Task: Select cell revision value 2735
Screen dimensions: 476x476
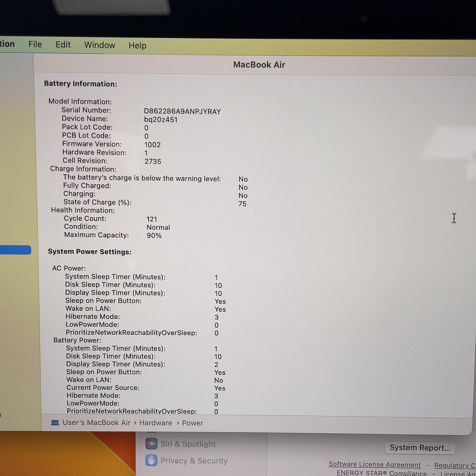Action: coord(153,161)
